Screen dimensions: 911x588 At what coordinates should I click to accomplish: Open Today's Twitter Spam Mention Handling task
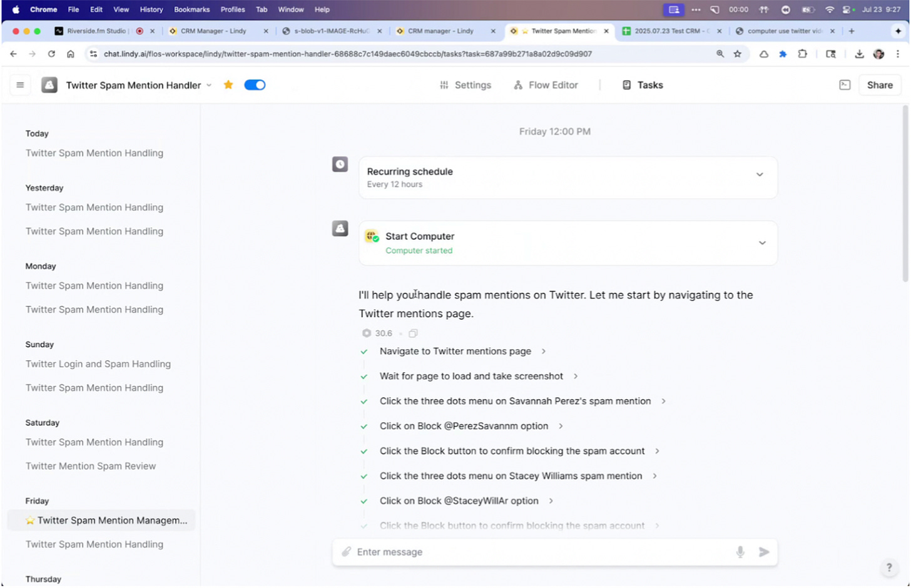(94, 153)
